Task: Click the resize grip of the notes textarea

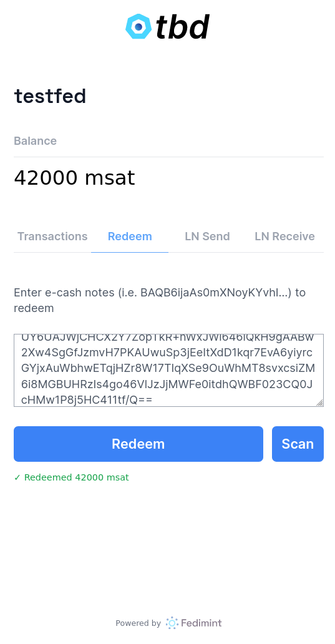Action: (319, 402)
